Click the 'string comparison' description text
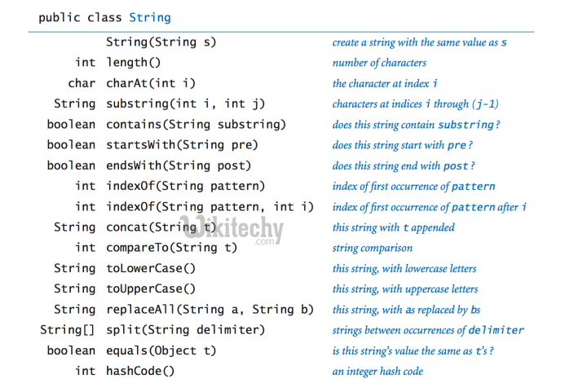Viewport: 574px width, 392px height. coord(372,248)
